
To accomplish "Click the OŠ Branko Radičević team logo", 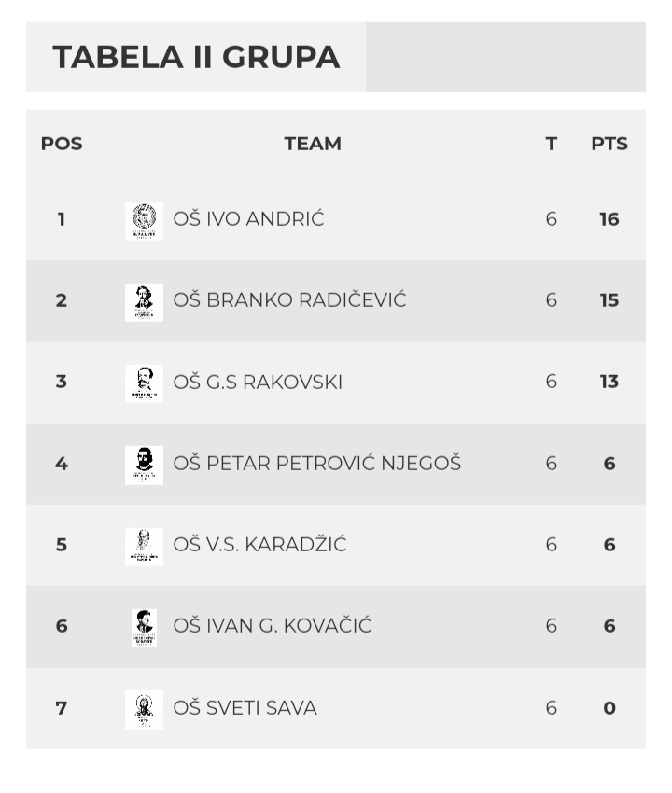I will point(144,301).
